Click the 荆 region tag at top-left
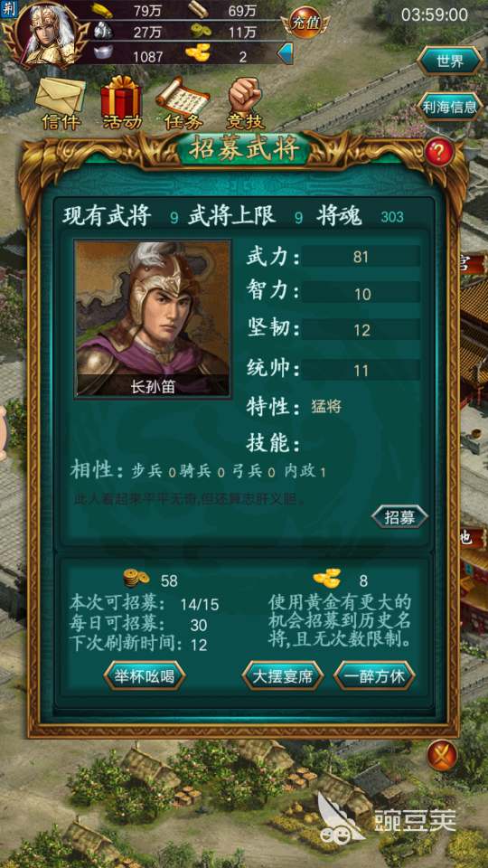 click(8, 8)
